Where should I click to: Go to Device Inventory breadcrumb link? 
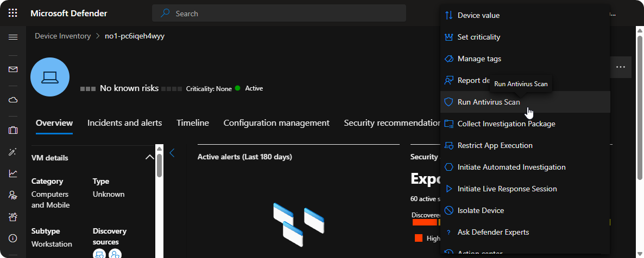[x=62, y=36]
